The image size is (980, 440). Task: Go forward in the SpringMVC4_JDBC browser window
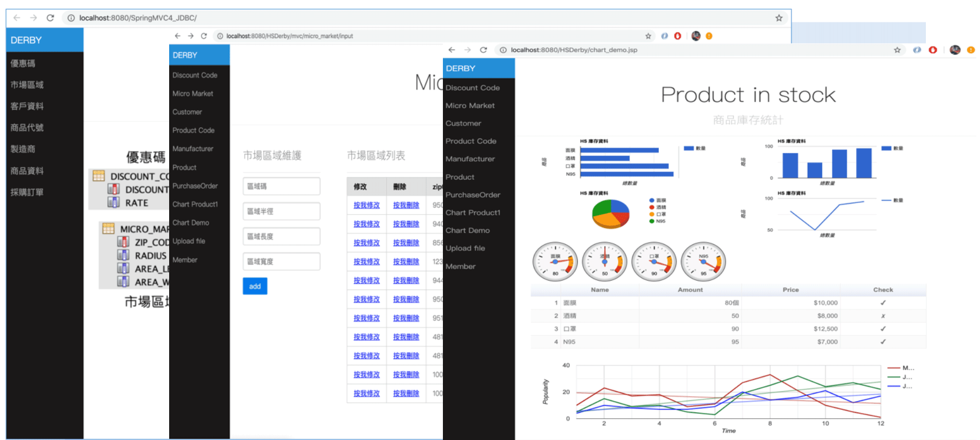click(x=33, y=18)
